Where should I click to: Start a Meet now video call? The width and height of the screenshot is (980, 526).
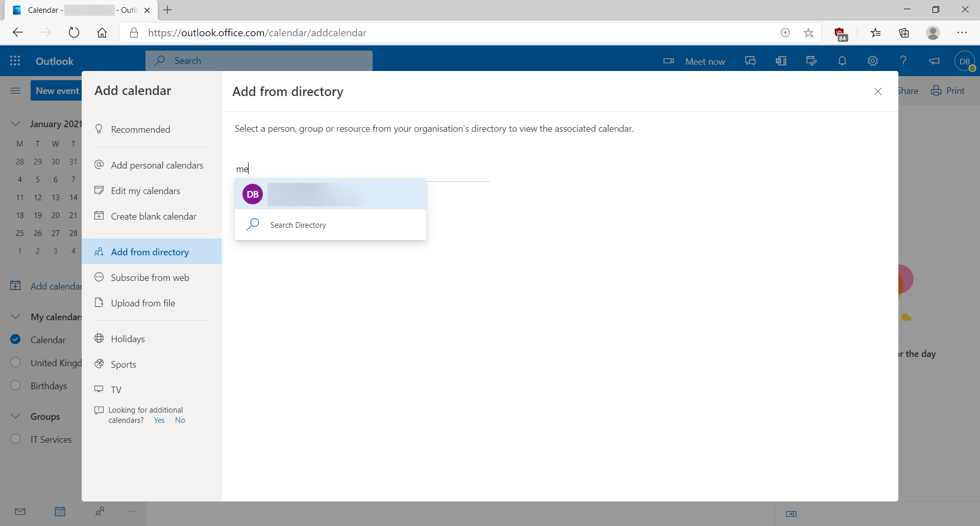click(694, 61)
